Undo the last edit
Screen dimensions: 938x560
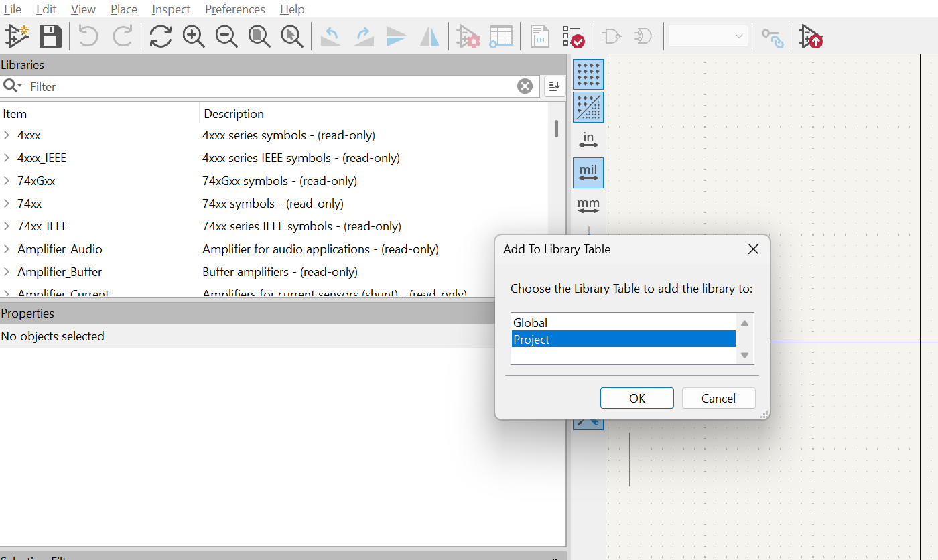88,36
